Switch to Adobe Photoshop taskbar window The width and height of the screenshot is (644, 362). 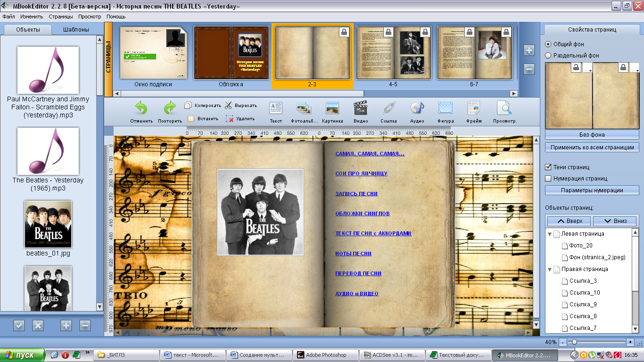(x=326, y=355)
